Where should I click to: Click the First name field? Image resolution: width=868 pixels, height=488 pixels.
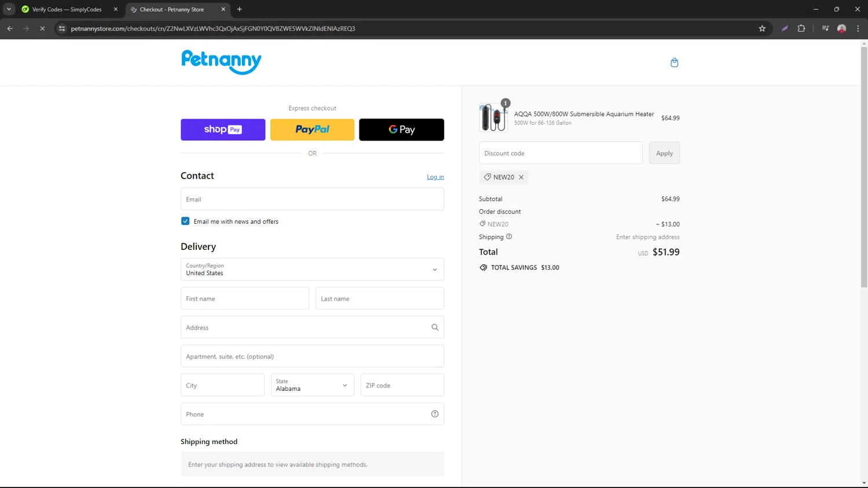245,298
